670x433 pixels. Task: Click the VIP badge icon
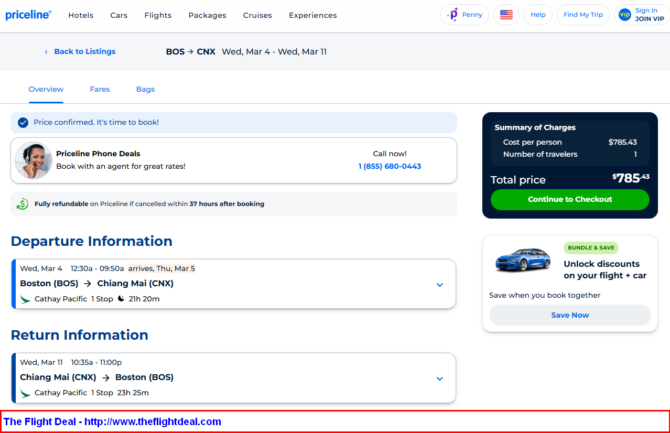(624, 15)
